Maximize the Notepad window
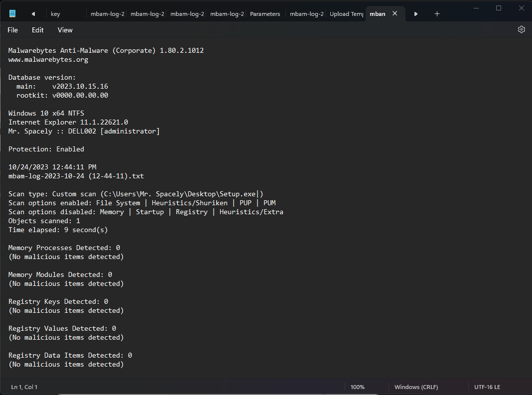The height and width of the screenshot is (395, 532). (499, 8)
